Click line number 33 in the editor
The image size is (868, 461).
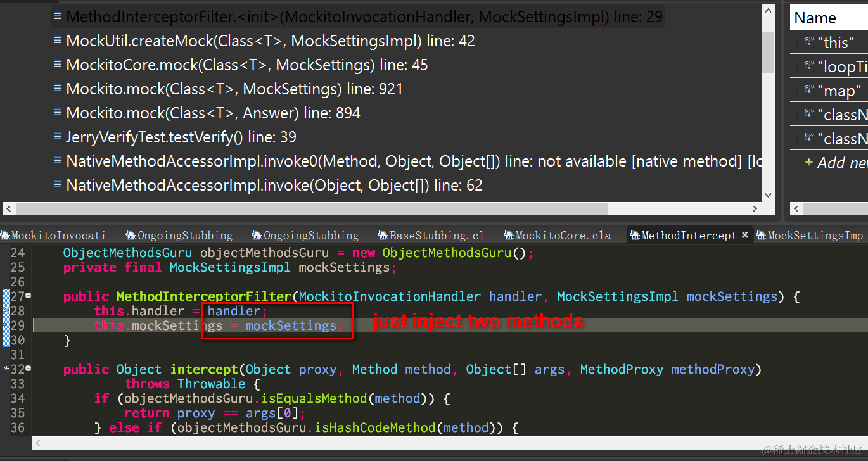coord(17,384)
